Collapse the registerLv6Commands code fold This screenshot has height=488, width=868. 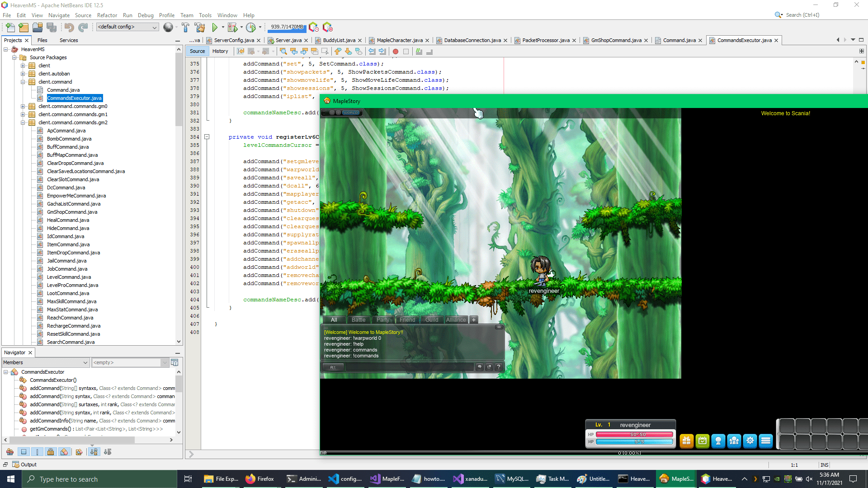coord(207,137)
